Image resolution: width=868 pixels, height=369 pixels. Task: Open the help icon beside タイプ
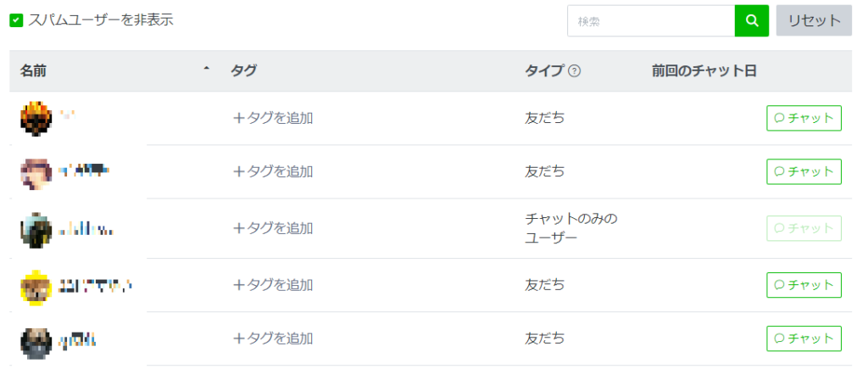[x=575, y=71]
